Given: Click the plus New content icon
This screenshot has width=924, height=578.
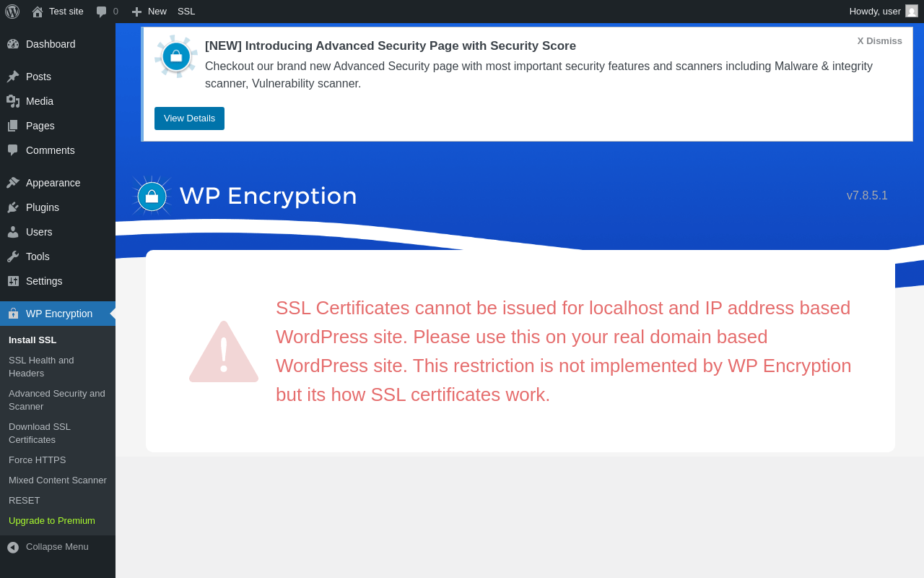Looking at the screenshot, I should pyautogui.click(x=136, y=12).
